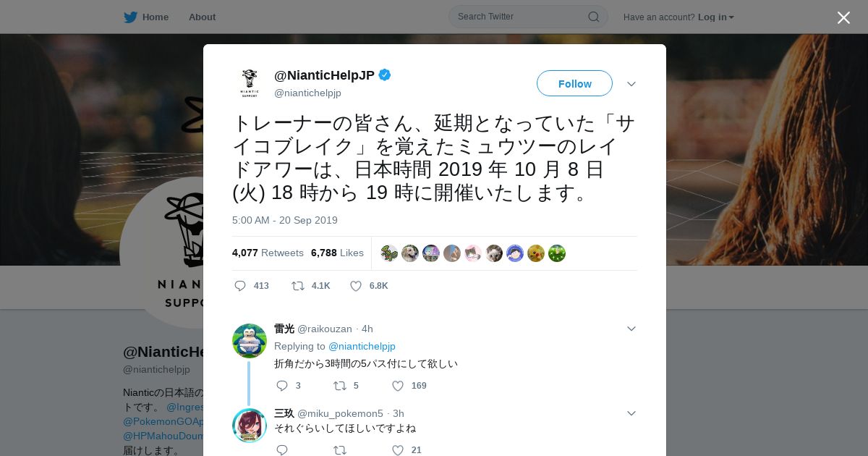
Task: Go to the Home tab
Action: [155, 17]
